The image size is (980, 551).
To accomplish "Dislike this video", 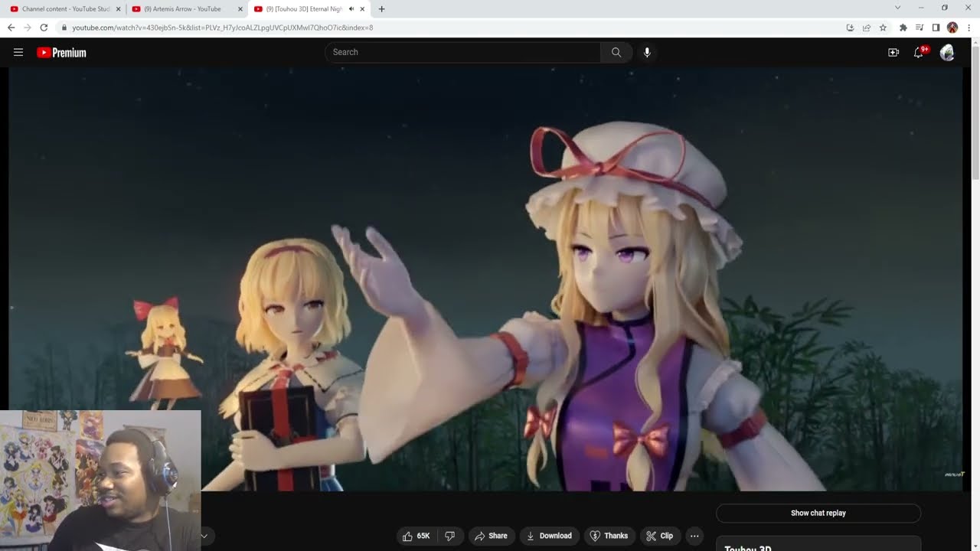I will pos(450,536).
